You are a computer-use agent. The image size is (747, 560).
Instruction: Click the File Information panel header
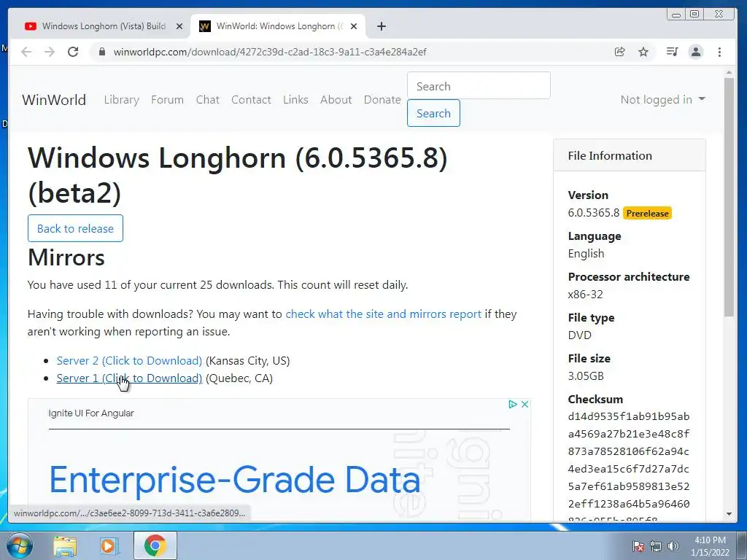click(630, 156)
